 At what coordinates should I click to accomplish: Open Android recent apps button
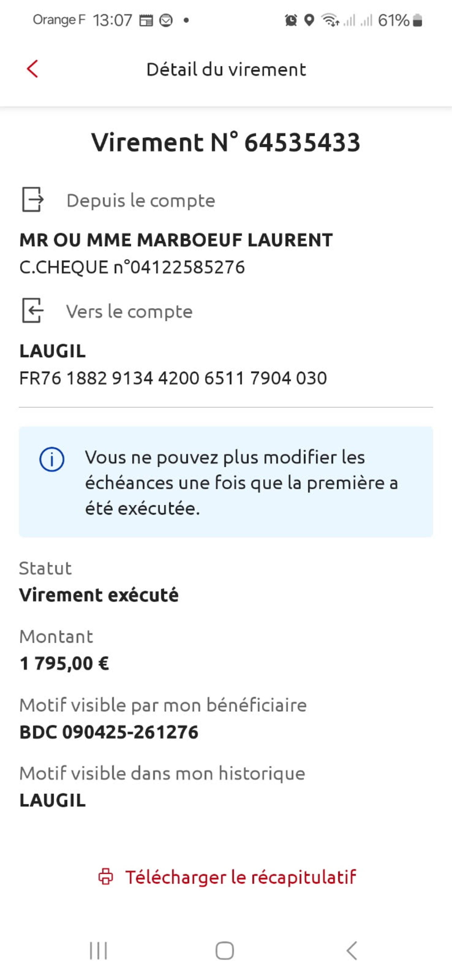click(x=99, y=951)
